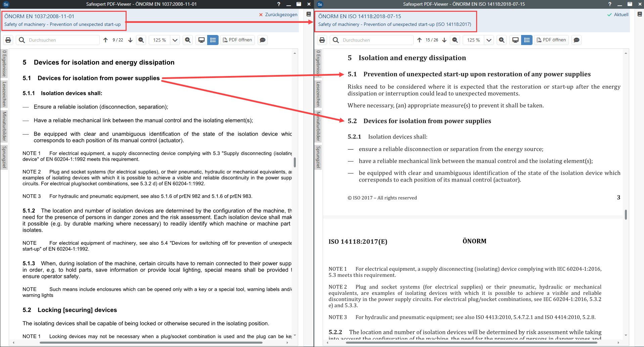Viewport: 644px width, 347px height.
Task: Go to previous page in right viewer
Action: pyautogui.click(x=419, y=40)
